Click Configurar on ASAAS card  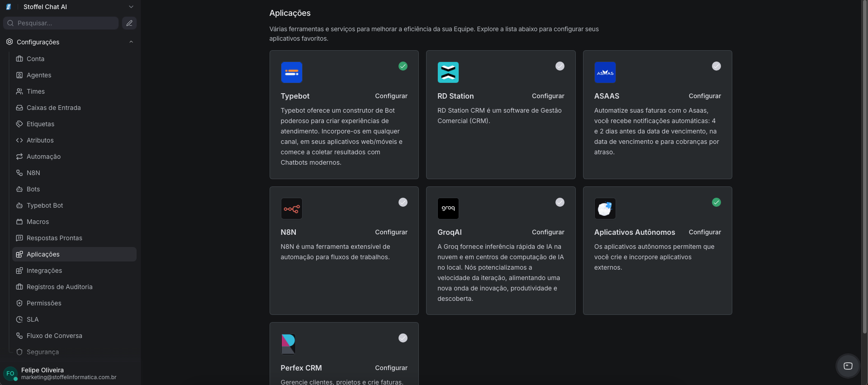click(705, 96)
